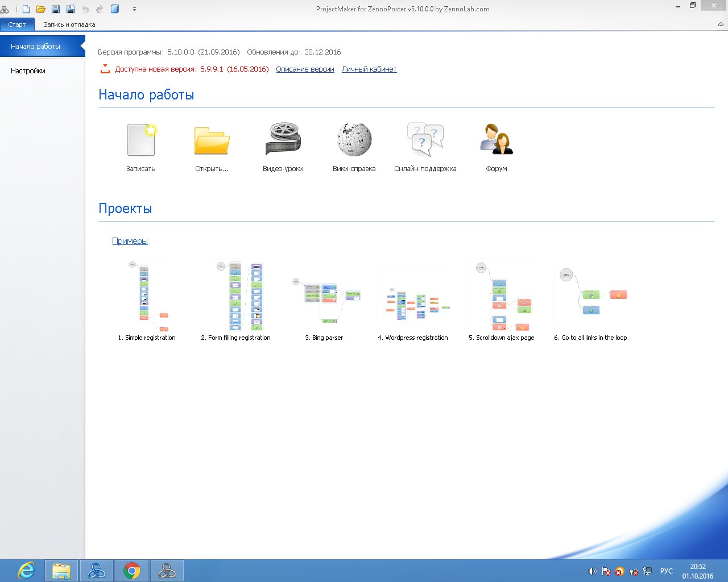Click the blue book icon in toolbar
Screen dimensions: 728x582
coord(115,9)
